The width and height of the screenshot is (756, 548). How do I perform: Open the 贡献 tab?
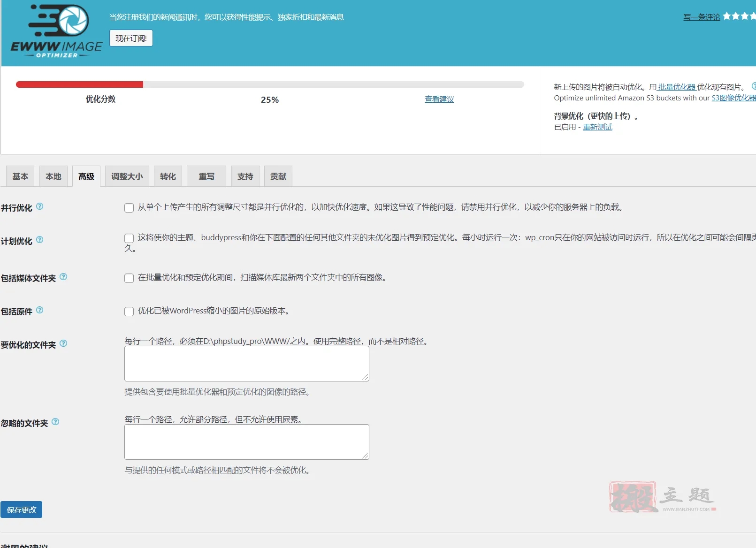point(278,176)
